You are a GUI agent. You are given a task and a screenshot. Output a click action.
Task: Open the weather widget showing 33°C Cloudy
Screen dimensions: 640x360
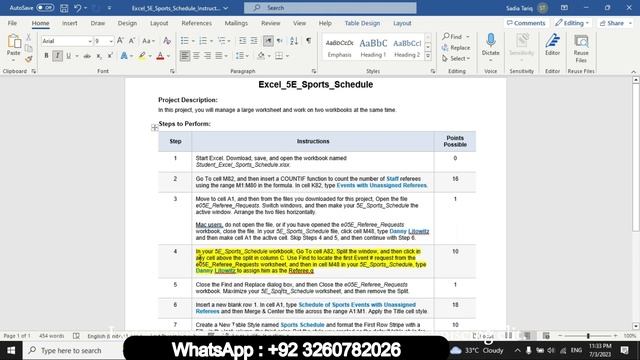click(477, 351)
